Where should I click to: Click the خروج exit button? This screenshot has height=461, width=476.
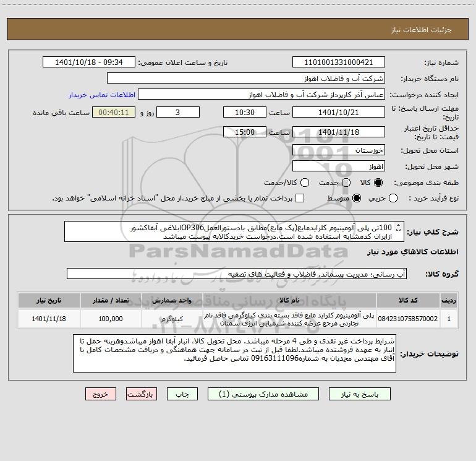(x=101, y=394)
